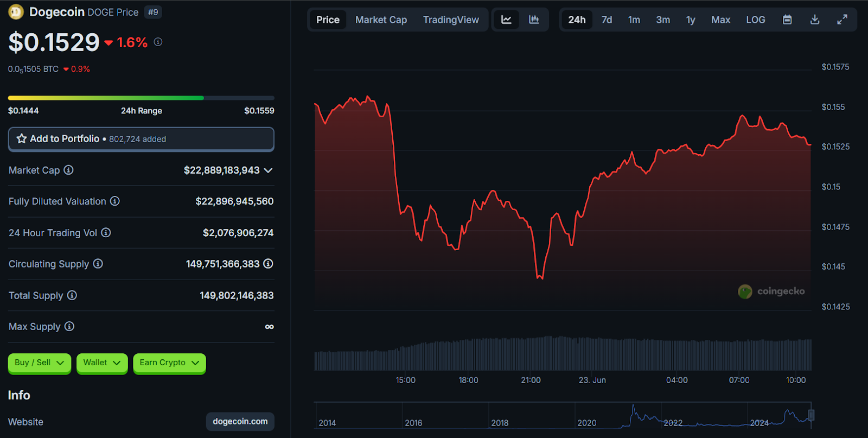Open 24 Hour Trading Vol info icon
Screen dimensions: 868x438
[x=106, y=232]
